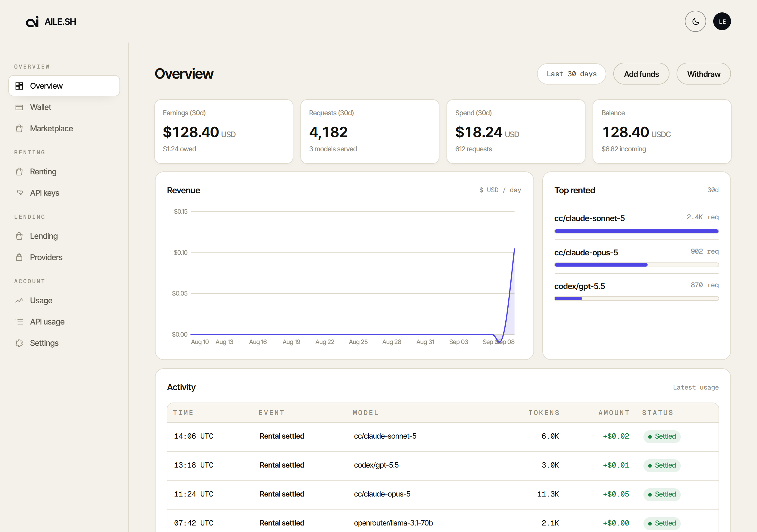Screen dimensions: 757x532
Task: Click the Settled badge for 13:18 UTC row
Action: (661, 465)
